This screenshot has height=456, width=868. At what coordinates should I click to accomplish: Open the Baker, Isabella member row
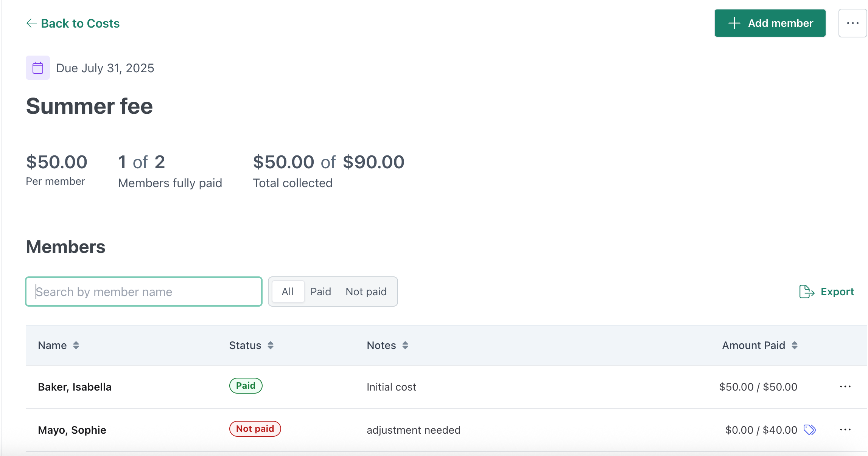tap(446, 387)
